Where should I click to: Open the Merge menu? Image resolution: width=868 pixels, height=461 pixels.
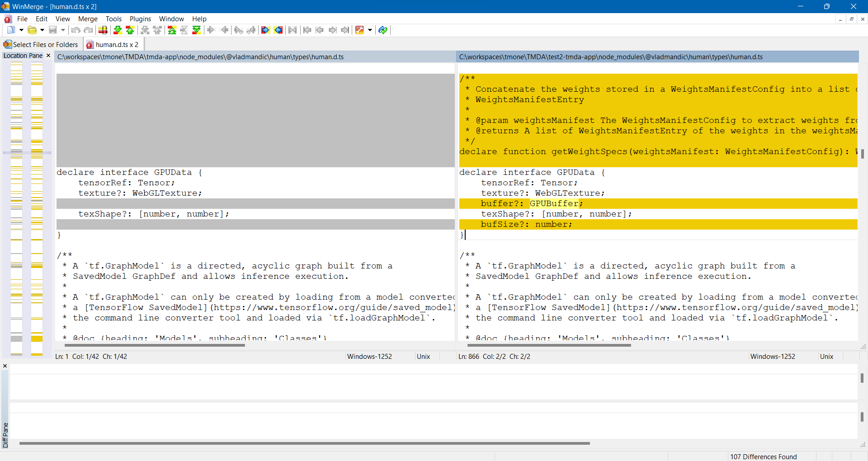click(87, 19)
